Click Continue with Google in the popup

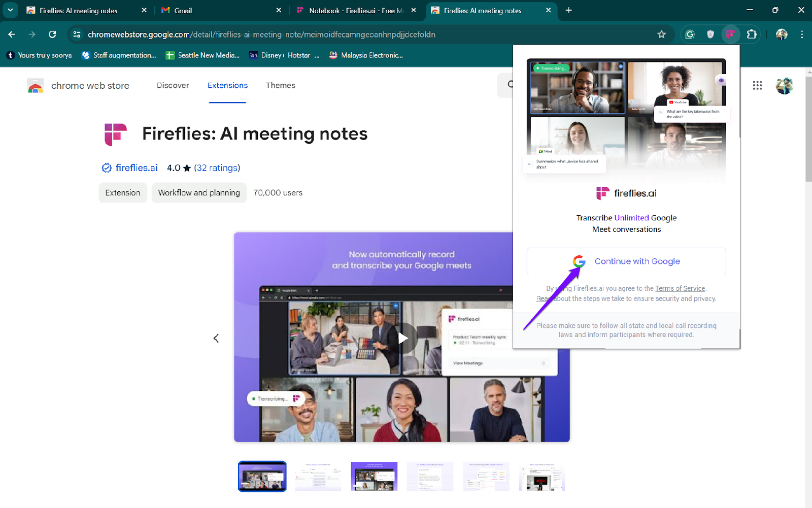(626, 261)
